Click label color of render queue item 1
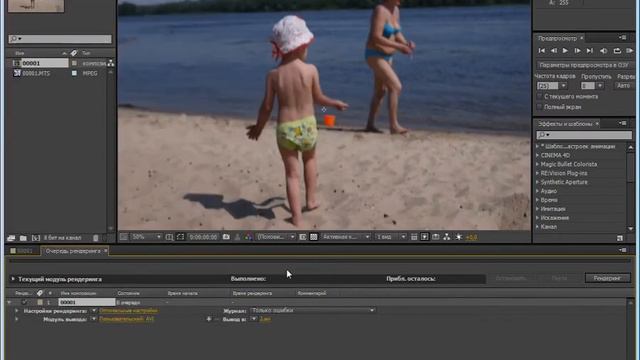Viewport: 640px width, 360px height. coord(40,302)
